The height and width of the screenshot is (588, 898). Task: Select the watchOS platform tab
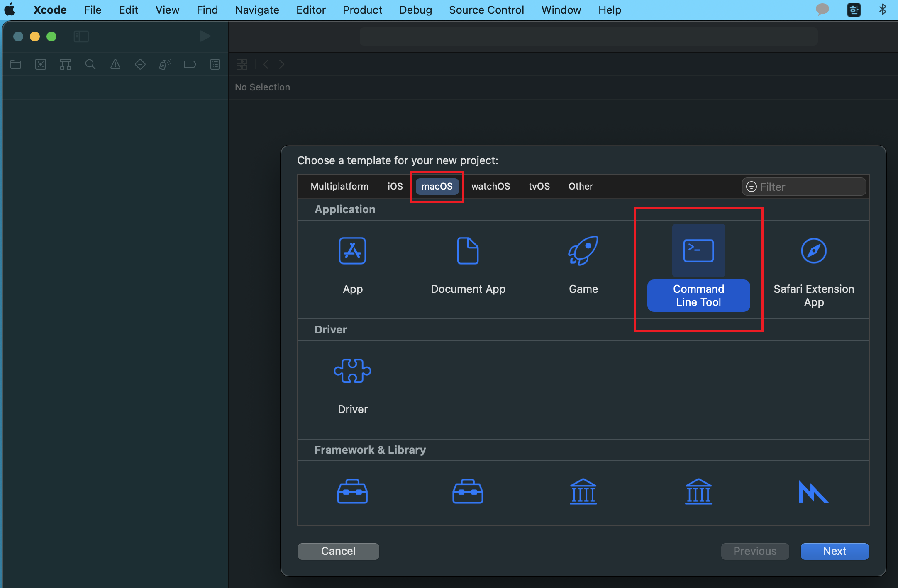490,186
